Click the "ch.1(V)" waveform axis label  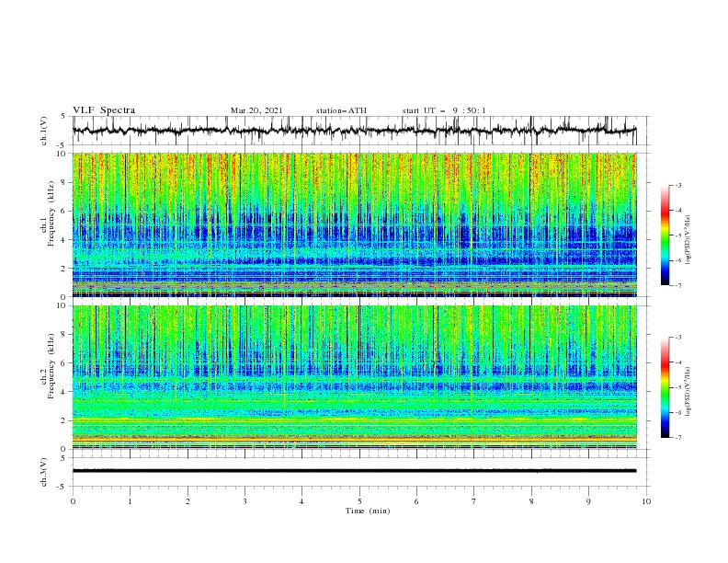coord(44,131)
